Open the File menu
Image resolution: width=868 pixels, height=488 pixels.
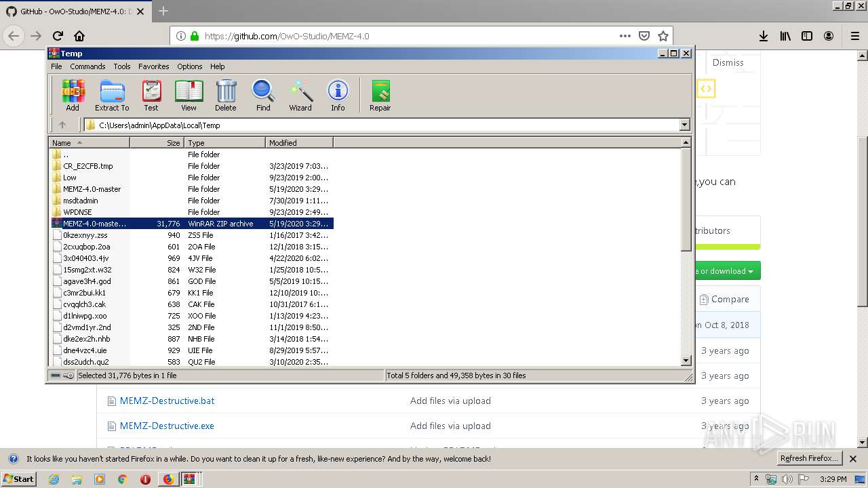point(56,66)
